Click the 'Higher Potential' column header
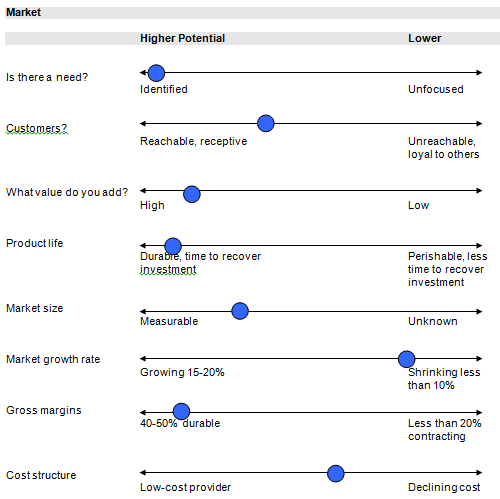The image size is (500, 499). [x=182, y=38]
